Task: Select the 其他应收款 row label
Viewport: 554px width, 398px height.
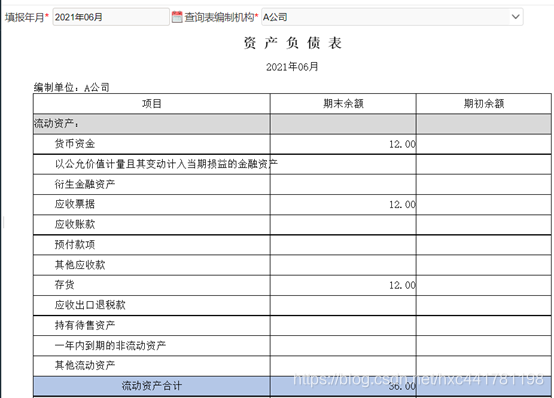Action: click(80, 265)
